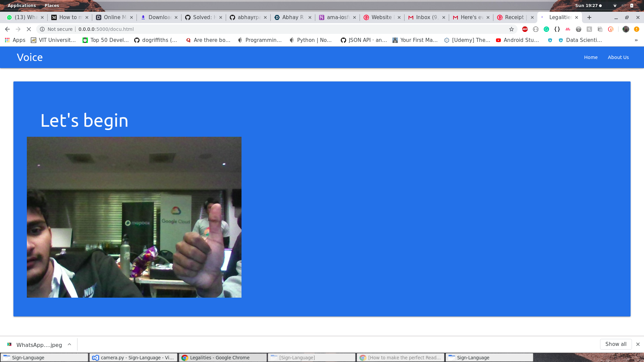The width and height of the screenshot is (644, 362).
Task: Bookmark this page with star icon
Action: click(x=512, y=29)
